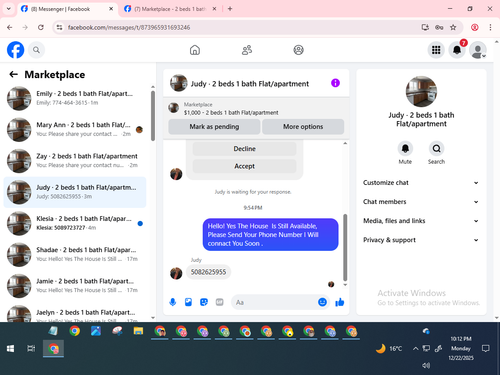Choose a sticker icon

[x=204, y=302]
